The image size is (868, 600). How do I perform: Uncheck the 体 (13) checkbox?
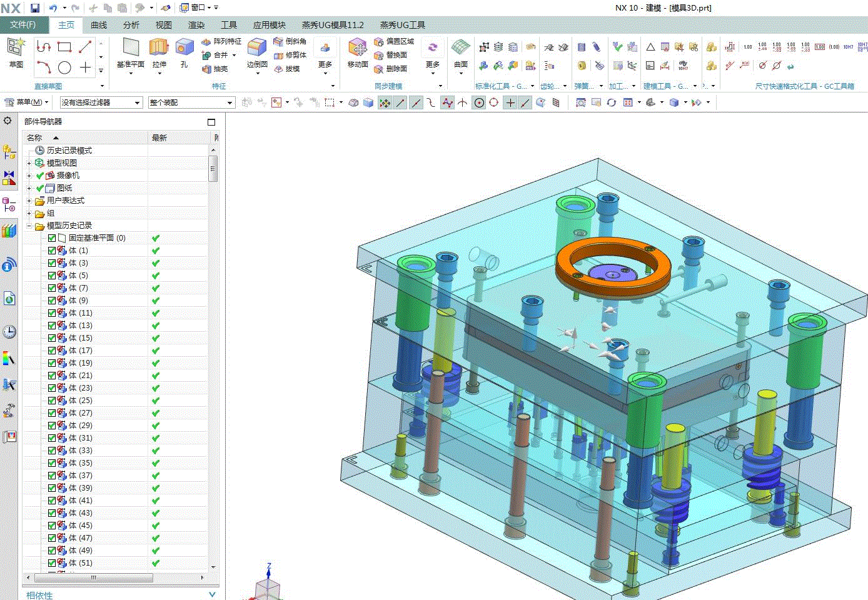pyautogui.click(x=52, y=326)
